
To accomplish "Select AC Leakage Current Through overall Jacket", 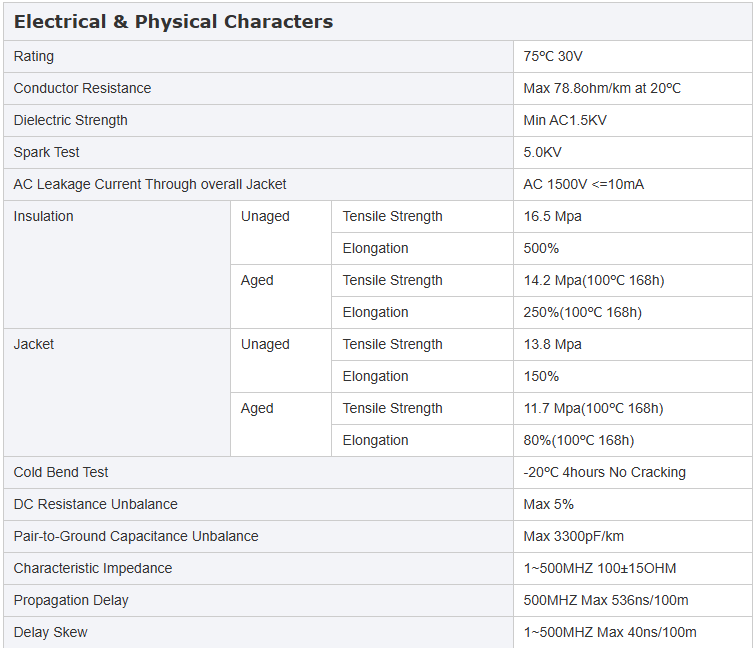I will point(150,184).
